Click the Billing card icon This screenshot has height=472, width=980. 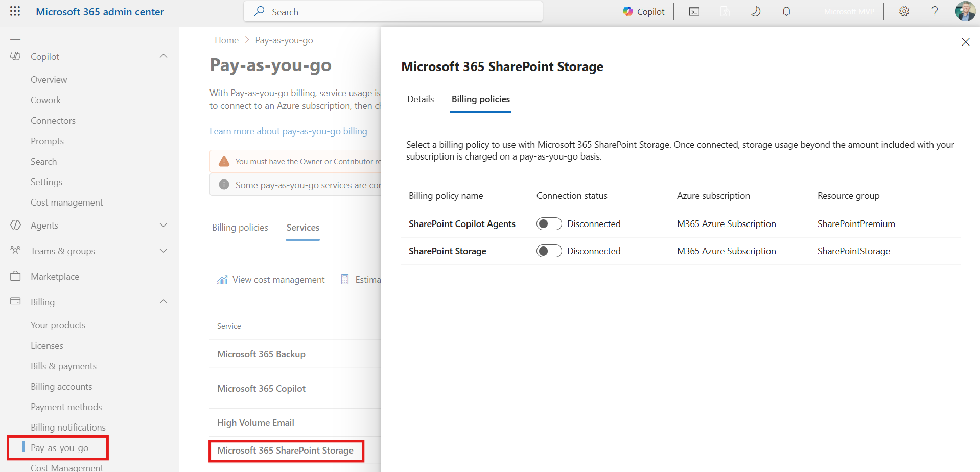15,301
